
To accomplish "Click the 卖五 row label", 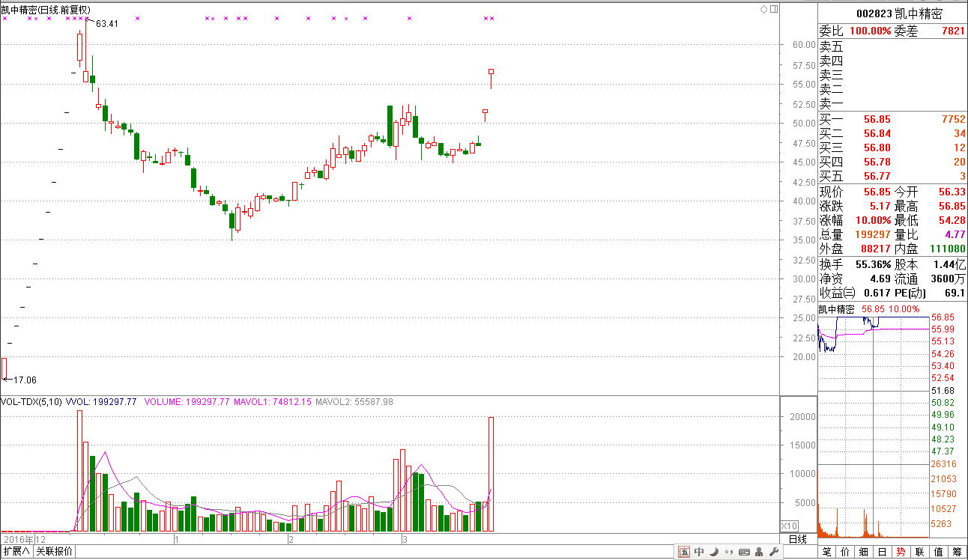I will 831,46.
